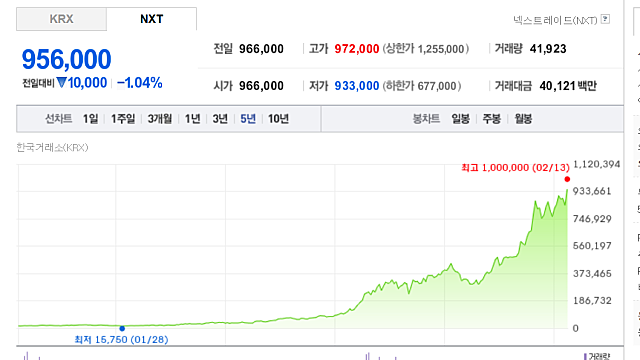Click the 746,929 y-axis value
The height and width of the screenshot is (360, 640).
click(x=592, y=219)
